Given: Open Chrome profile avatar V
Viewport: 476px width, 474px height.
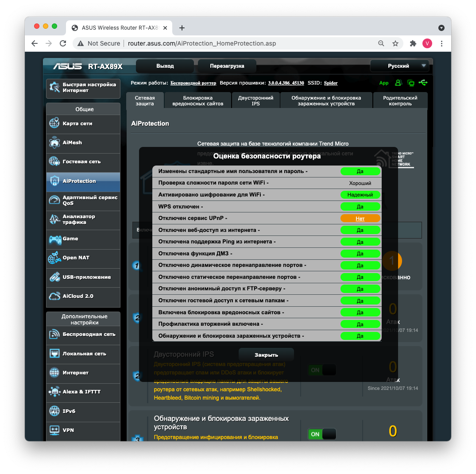Looking at the screenshot, I should (x=427, y=43).
